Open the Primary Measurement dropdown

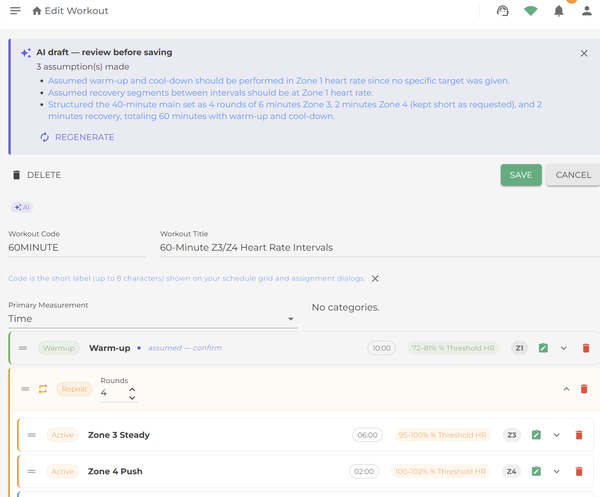(153, 319)
